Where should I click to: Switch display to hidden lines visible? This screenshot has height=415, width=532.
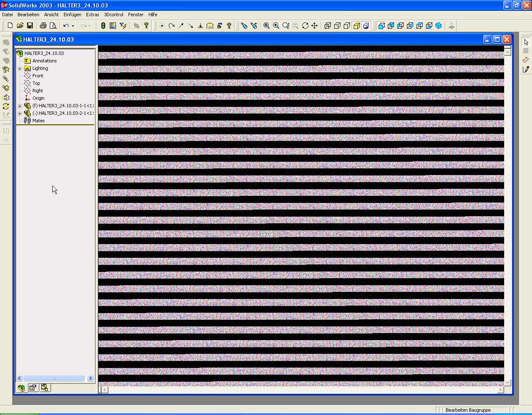(337, 26)
